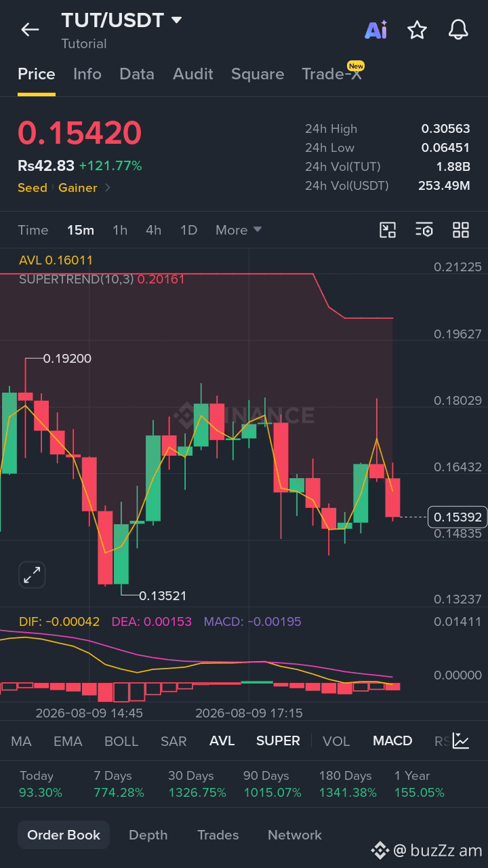
Task: Click the 24h High value 0.30563
Action: click(x=445, y=129)
